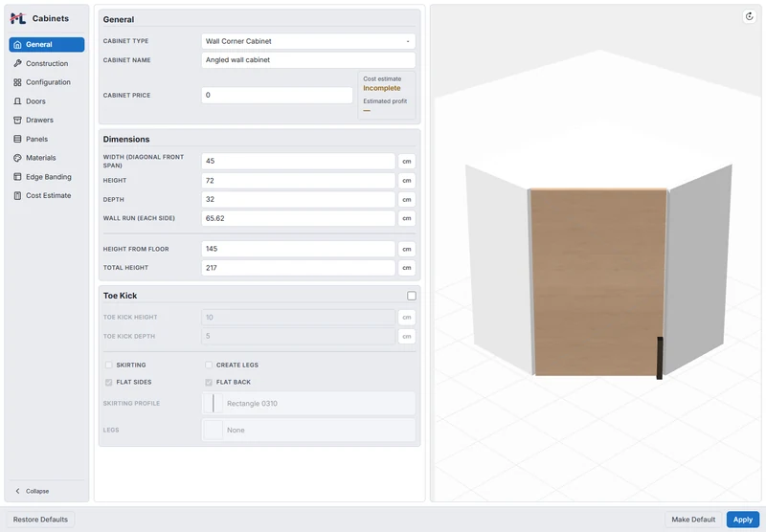The width and height of the screenshot is (766, 532).
Task: Open the Materials section
Action: click(46, 158)
